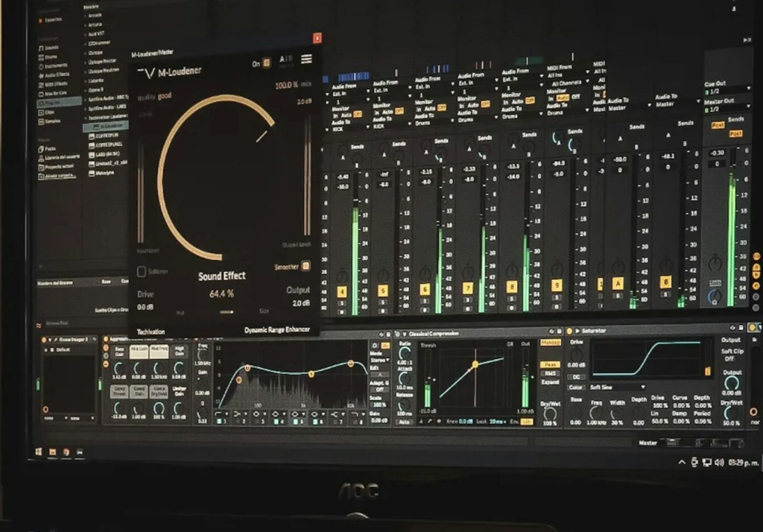The width and height of the screenshot is (763, 532).
Task: Click the Proyecto actual folder icon
Action: 41,167
